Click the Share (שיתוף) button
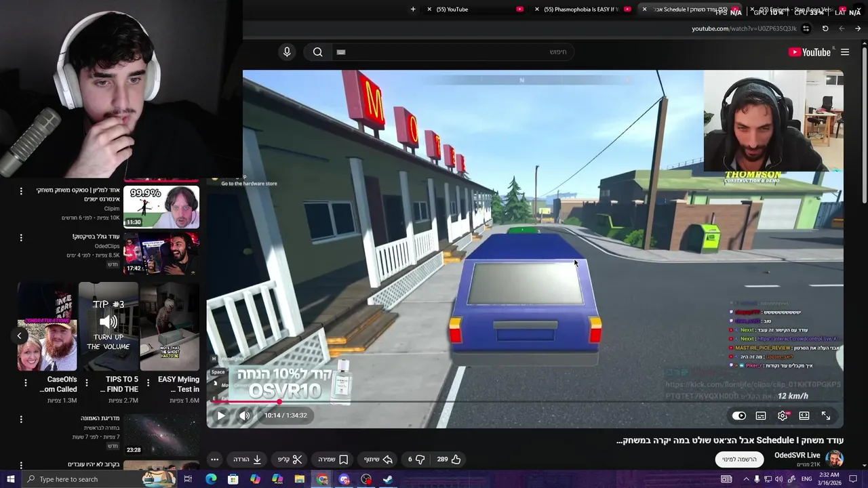This screenshot has height=488, width=868. pyautogui.click(x=378, y=460)
